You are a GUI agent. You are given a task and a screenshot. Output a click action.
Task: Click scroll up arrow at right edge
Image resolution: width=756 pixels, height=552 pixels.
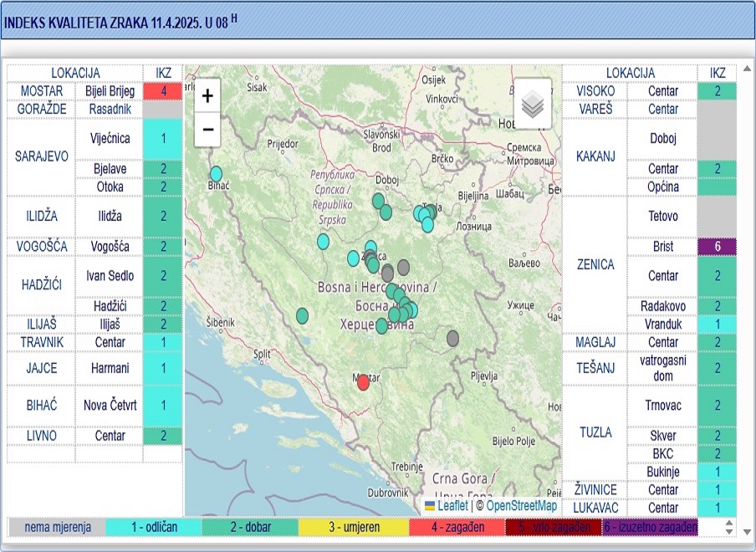click(747, 69)
